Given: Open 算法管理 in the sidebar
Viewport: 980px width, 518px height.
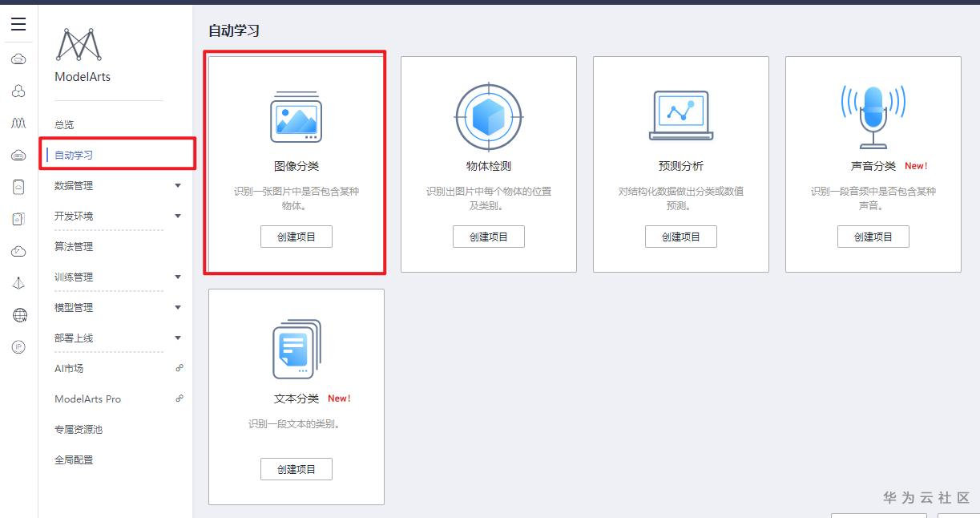Looking at the screenshot, I should [74, 246].
